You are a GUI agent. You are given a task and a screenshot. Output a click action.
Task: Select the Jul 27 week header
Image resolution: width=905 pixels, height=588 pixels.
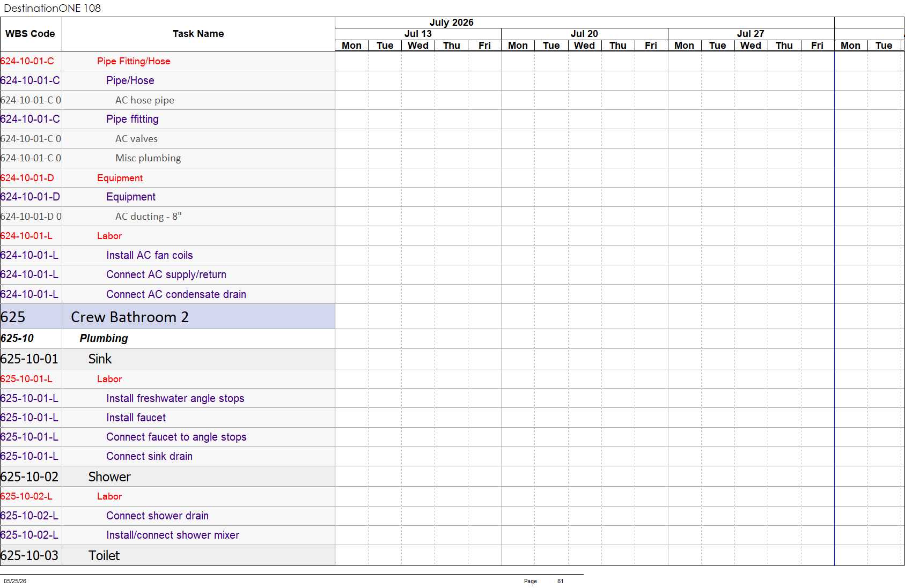pos(751,34)
